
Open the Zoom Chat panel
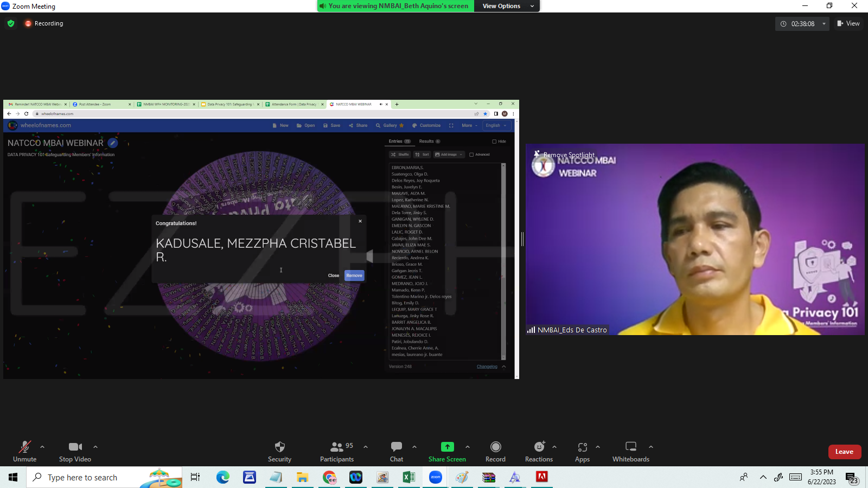point(397,451)
